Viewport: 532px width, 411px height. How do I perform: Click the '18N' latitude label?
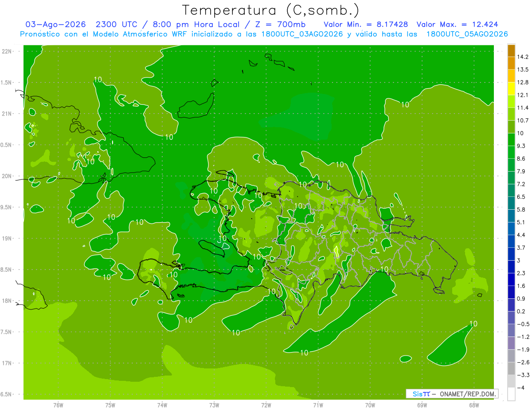pos(8,301)
